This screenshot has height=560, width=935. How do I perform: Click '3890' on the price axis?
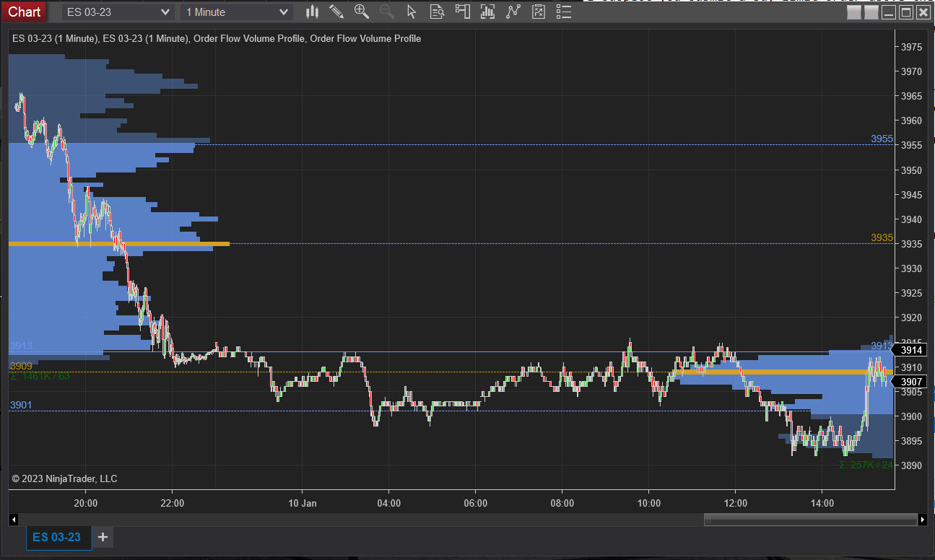click(x=912, y=465)
